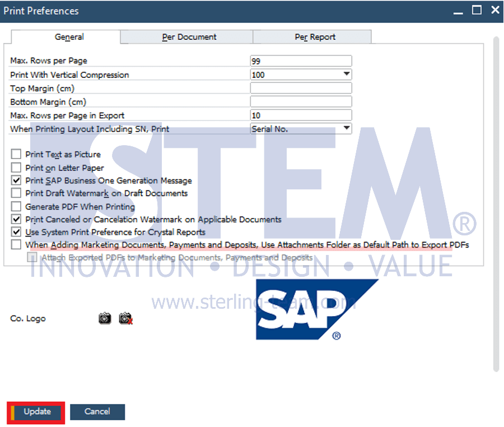Viewport: 504px width, 427px height.
Task: Enable Print on Letter Paper checkbox
Action: click(x=16, y=168)
